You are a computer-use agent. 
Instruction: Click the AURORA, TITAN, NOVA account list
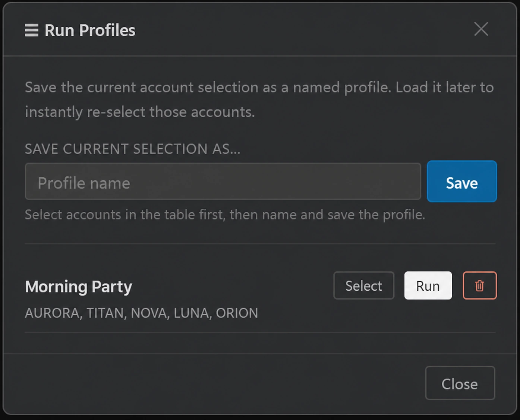tap(142, 313)
